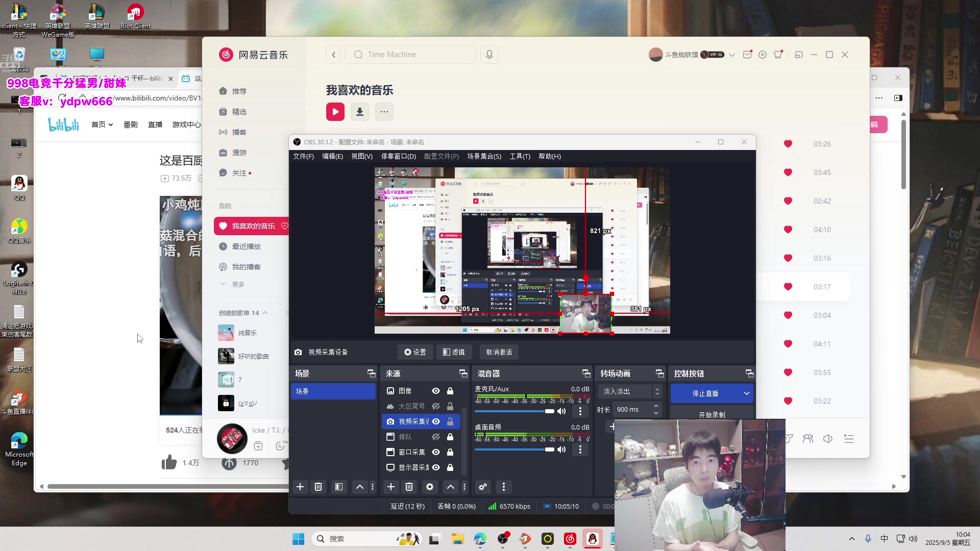Move the selected source up

point(451,487)
